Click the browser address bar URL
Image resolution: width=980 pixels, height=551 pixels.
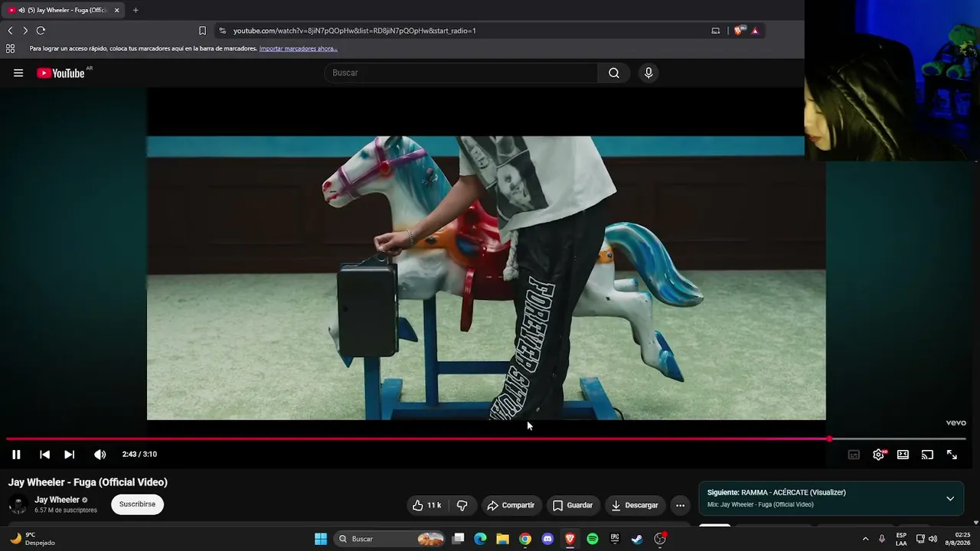[354, 31]
